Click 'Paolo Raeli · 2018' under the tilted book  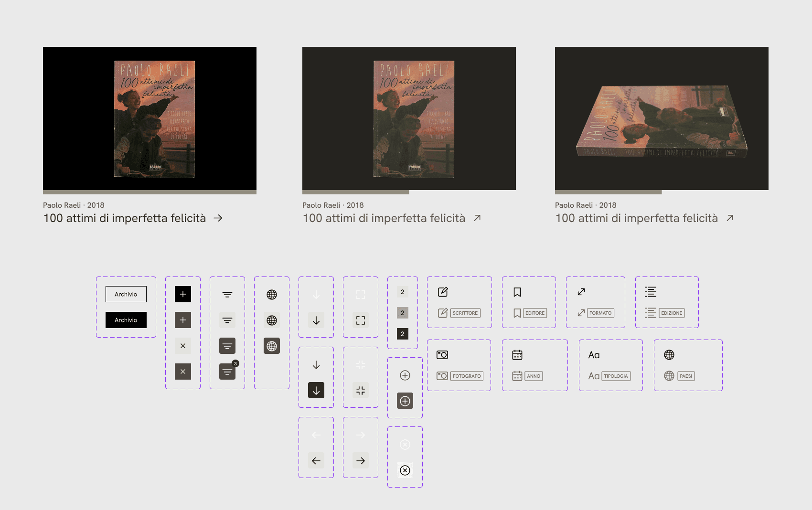[586, 205]
